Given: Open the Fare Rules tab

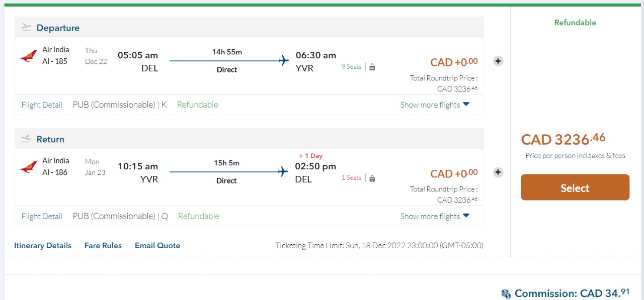Looking at the screenshot, I should [x=103, y=246].
